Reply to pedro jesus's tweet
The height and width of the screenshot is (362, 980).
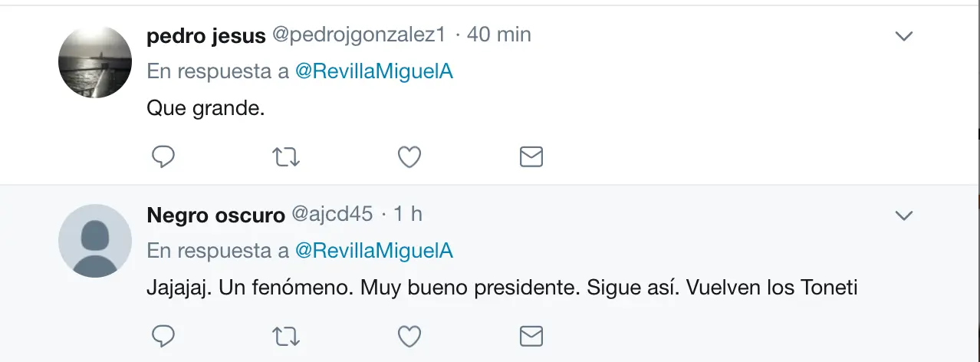click(163, 157)
